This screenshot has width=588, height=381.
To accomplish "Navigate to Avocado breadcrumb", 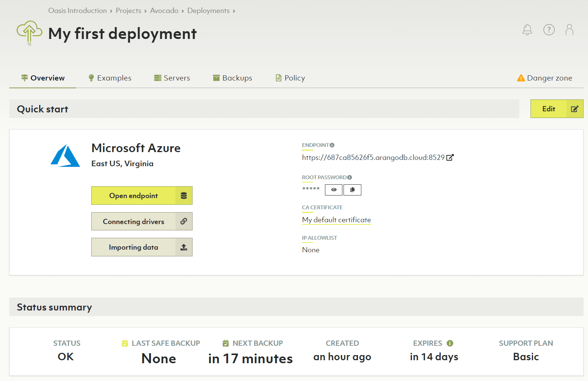I will click(x=164, y=11).
